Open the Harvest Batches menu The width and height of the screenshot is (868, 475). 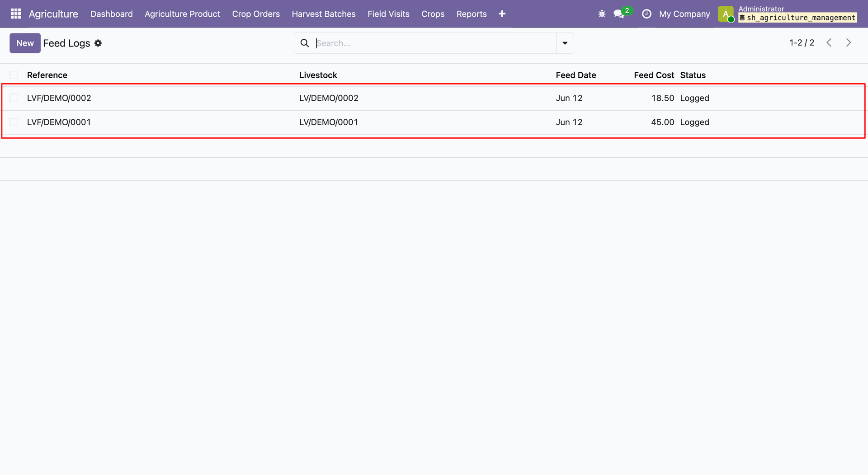point(324,14)
